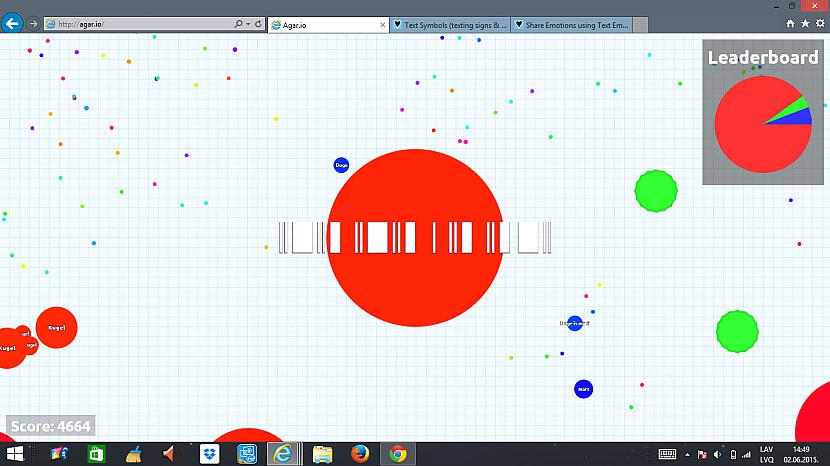Go to the browser home page
Viewport: 830px width, 466px height.
[790, 23]
